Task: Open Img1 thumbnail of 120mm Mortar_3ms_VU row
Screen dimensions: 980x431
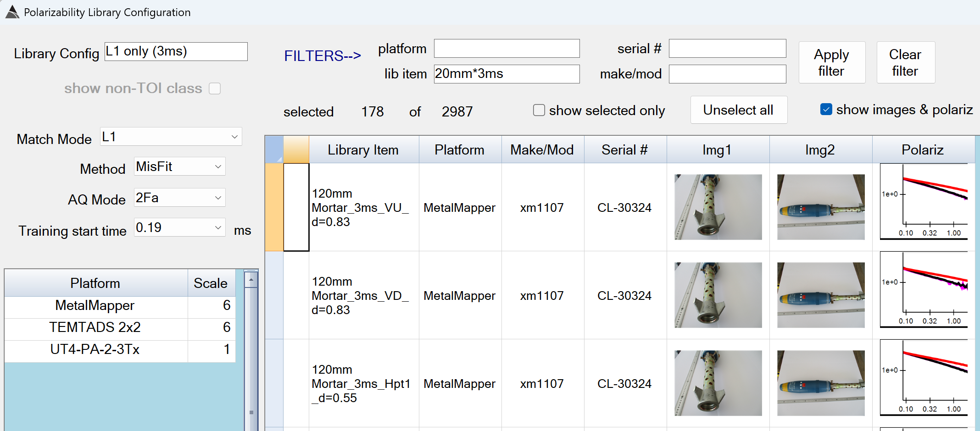Action: tap(718, 207)
